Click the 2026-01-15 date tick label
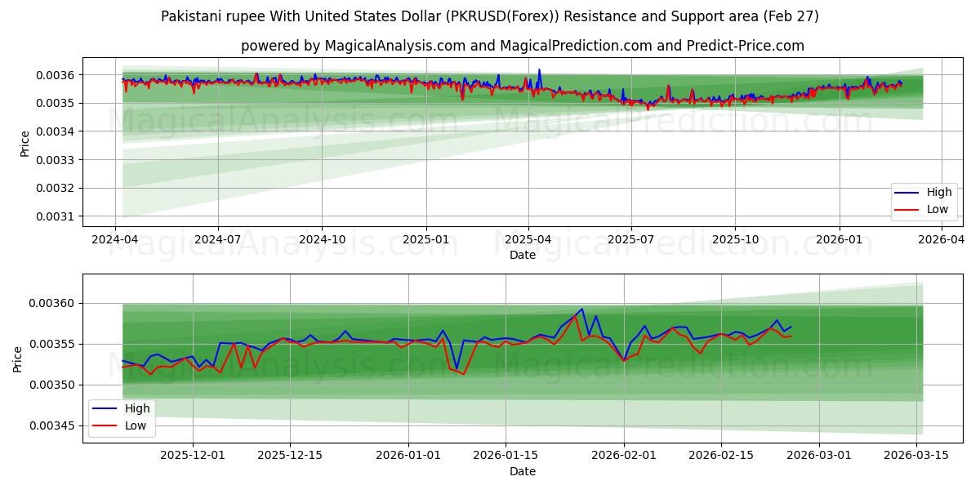Image resolution: width=980 pixels, height=490 pixels. tap(504, 455)
